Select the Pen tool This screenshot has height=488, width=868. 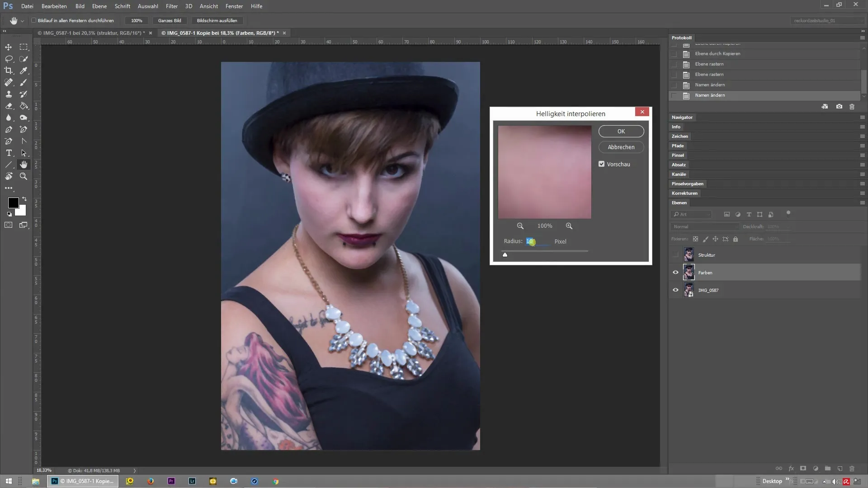point(9,129)
